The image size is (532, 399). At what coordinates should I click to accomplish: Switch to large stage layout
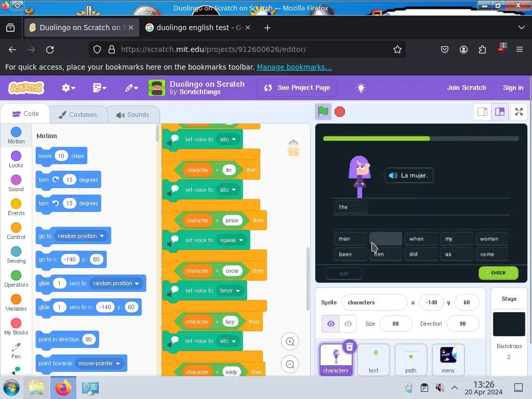pyautogui.click(x=500, y=112)
